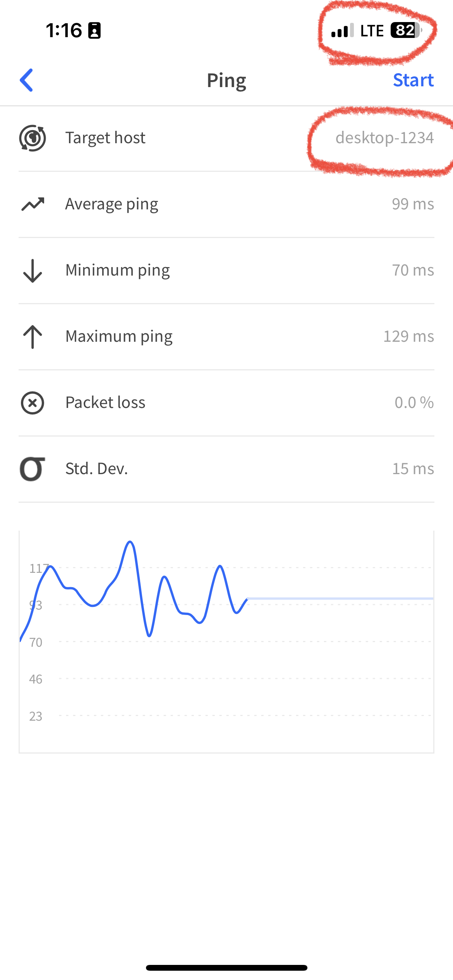Tap the home indicator bar

click(x=226, y=968)
